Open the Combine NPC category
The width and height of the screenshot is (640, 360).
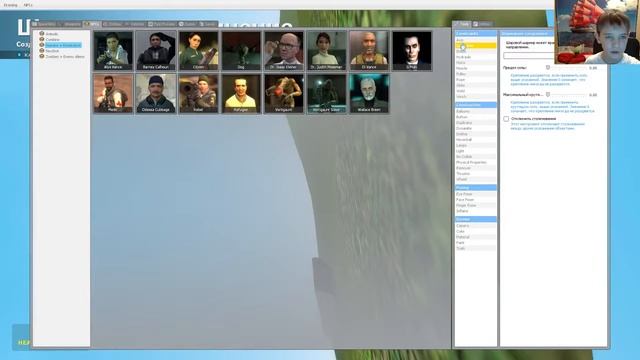tap(52, 40)
